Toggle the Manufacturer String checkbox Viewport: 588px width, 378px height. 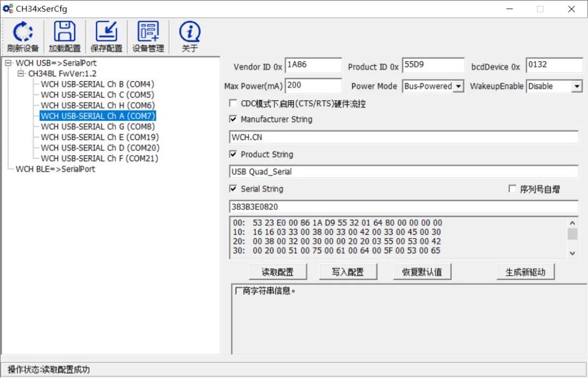click(x=233, y=119)
